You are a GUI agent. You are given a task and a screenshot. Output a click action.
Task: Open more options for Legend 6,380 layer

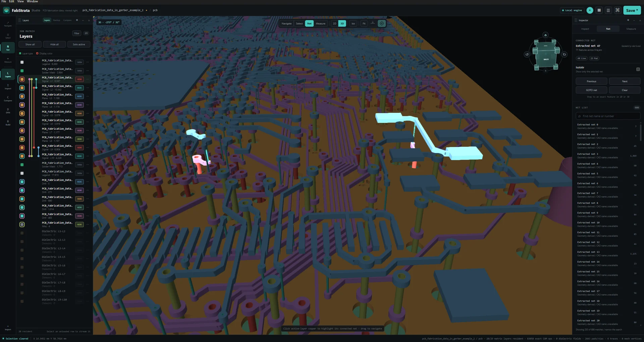pos(88,62)
